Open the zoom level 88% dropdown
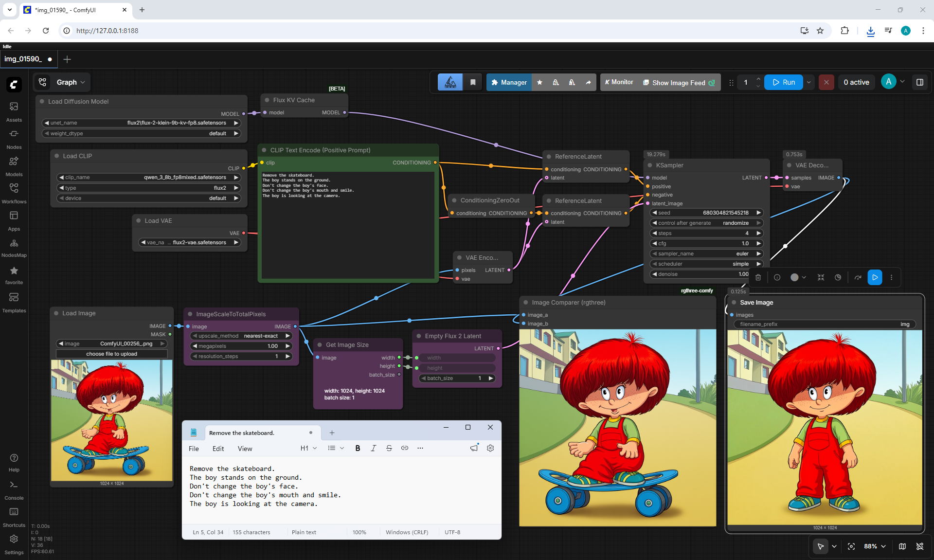The width and height of the screenshot is (934, 560). point(875,546)
